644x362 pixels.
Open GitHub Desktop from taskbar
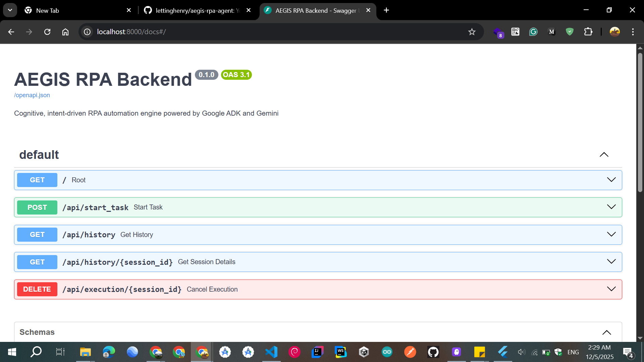(x=433, y=352)
